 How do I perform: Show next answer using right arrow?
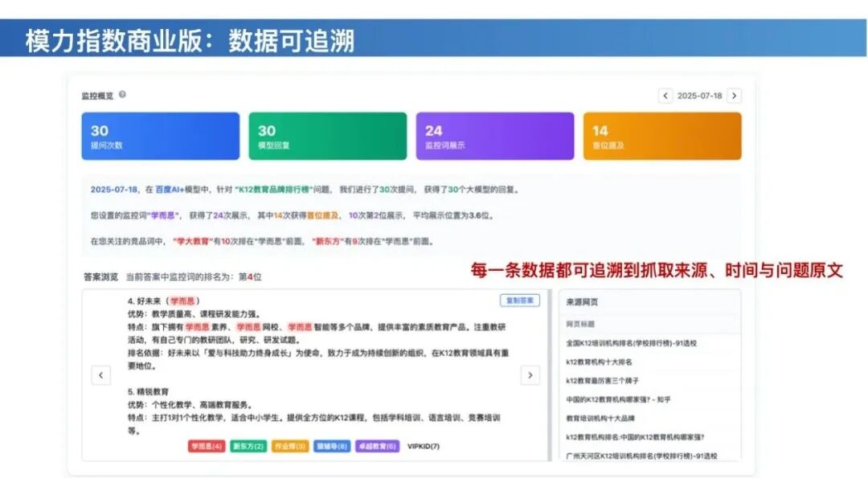pos(530,375)
